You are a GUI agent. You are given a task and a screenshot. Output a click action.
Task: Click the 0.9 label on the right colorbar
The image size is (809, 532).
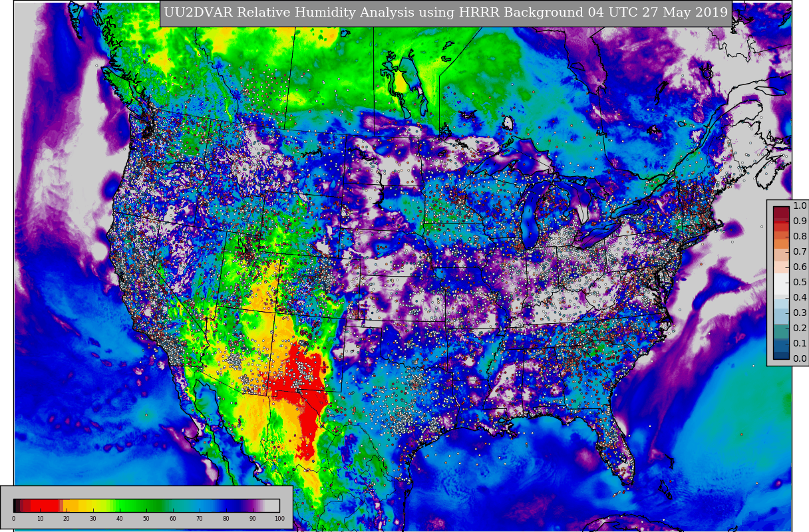pos(800,221)
